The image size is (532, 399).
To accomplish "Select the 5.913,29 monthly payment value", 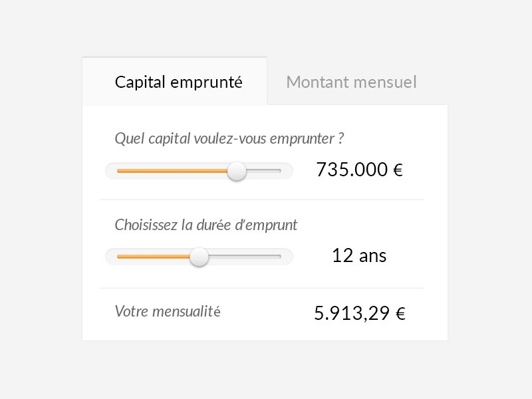I will [352, 313].
